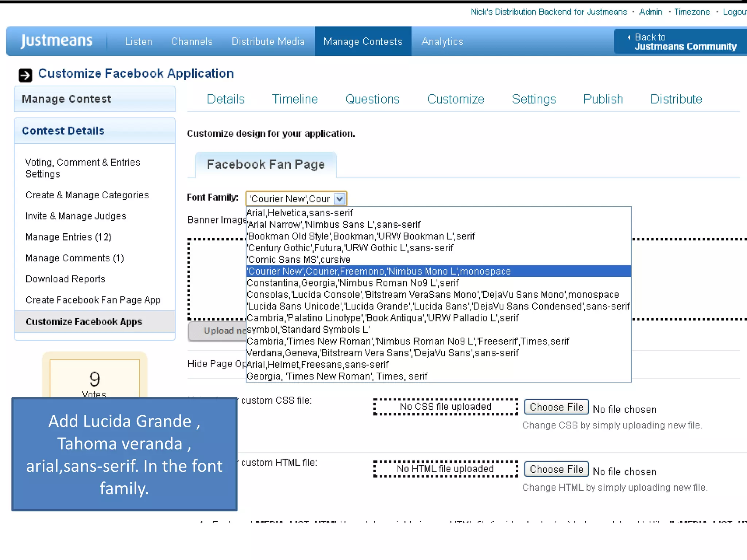Open Invite & Manage Judges link
This screenshot has width=747, height=560.
point(76,216)
